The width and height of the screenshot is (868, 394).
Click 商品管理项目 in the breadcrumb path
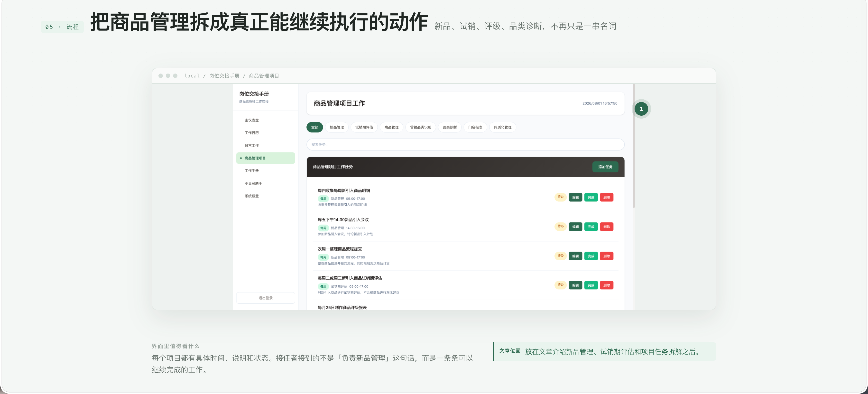264,76
